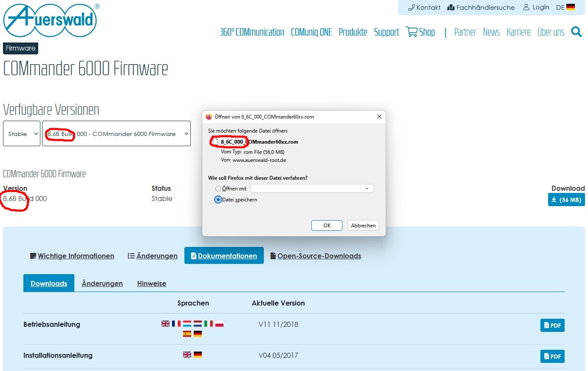This screenshot has height=371, width=588.
Task: Select the 'Öffnen mit' radio option
Action: point(218,189)
